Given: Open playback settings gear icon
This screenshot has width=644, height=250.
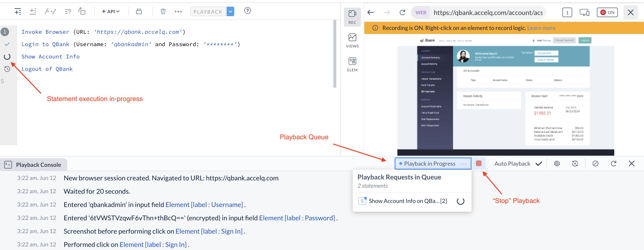Looking at the screenshot, I should 557,163.
